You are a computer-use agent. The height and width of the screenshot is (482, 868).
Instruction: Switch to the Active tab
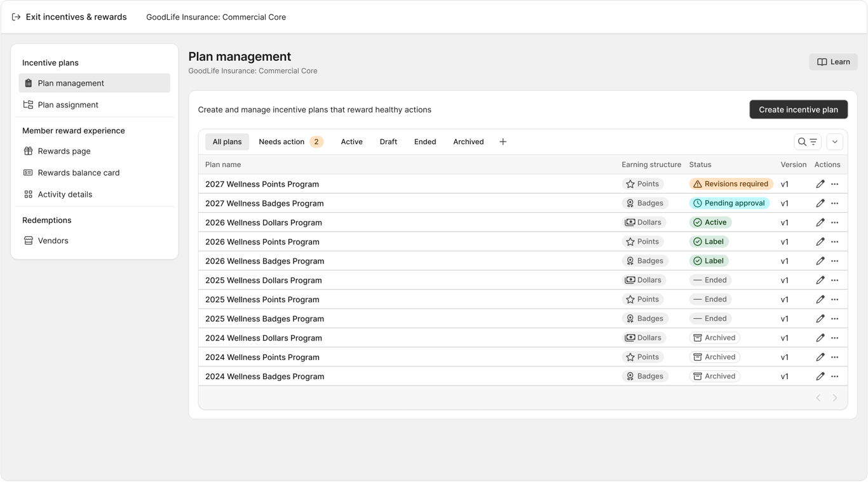coord(351,142)
